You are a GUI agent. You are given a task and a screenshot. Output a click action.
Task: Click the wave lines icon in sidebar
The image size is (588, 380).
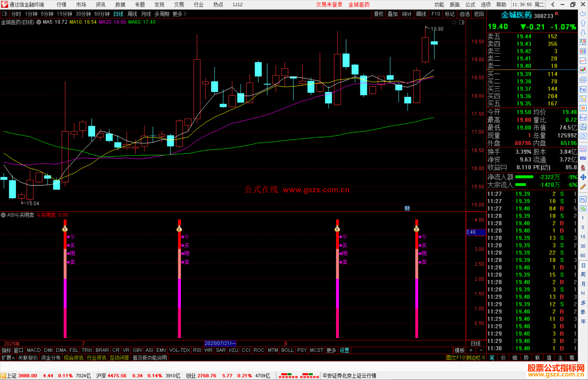[583, 149]
